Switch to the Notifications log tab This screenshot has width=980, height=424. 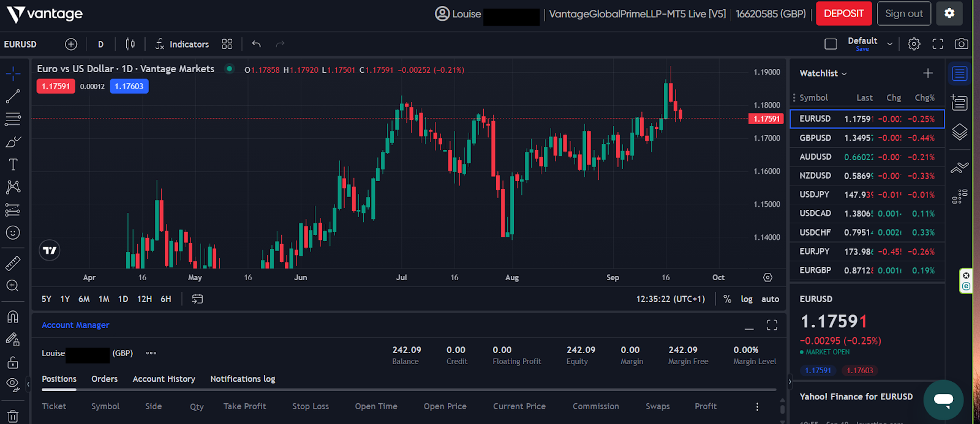point(243,379)
